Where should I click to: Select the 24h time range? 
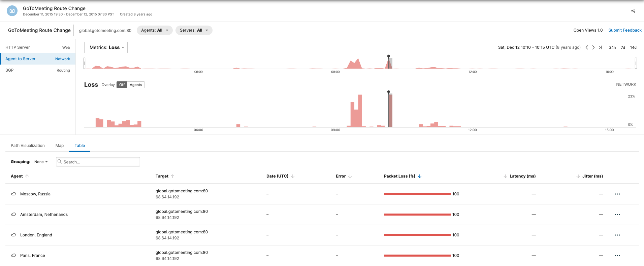612,47
